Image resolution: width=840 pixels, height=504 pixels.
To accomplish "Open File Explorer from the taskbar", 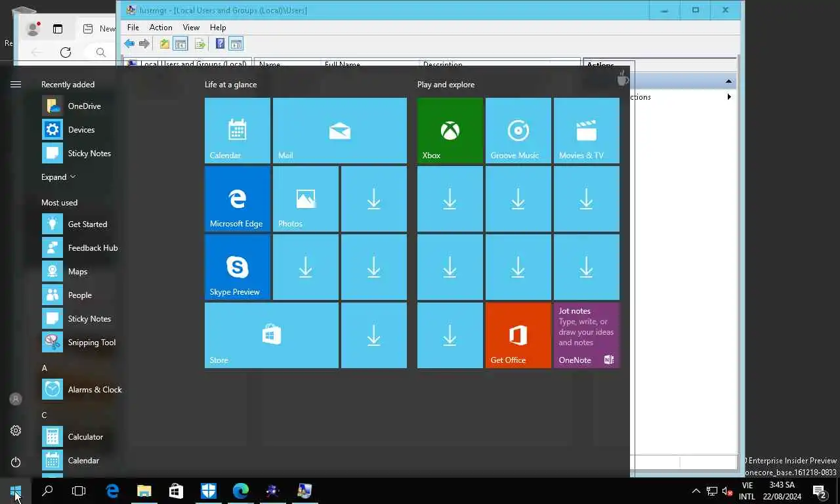I will tap(144, 491).
